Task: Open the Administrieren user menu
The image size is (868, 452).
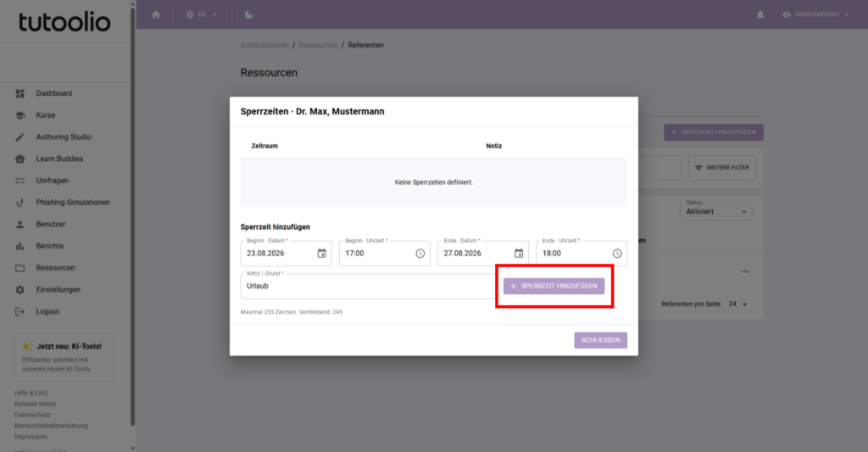Action: [x=816, y=14]
